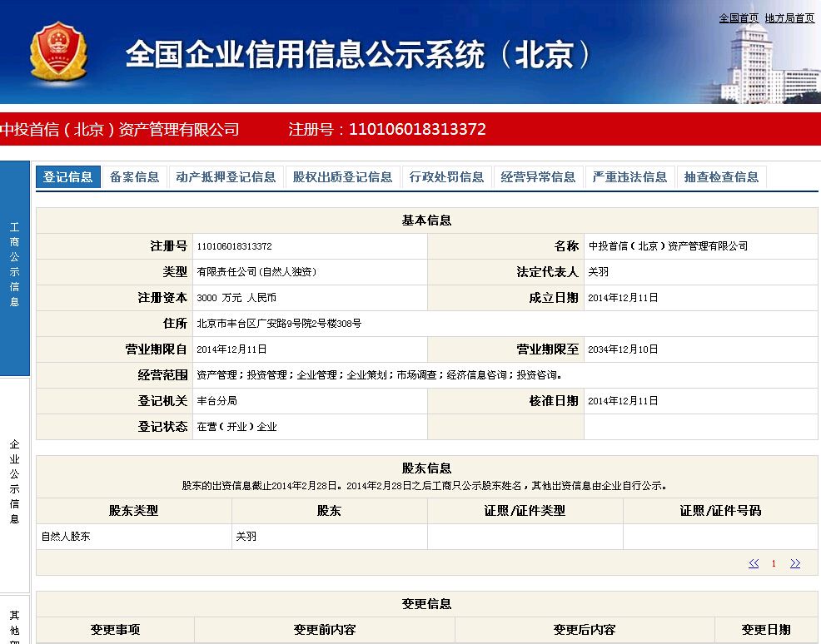Click the 变更后内容 column header
Image resolution: width=821 pixels, height=644 pixels.
point(585,629)
